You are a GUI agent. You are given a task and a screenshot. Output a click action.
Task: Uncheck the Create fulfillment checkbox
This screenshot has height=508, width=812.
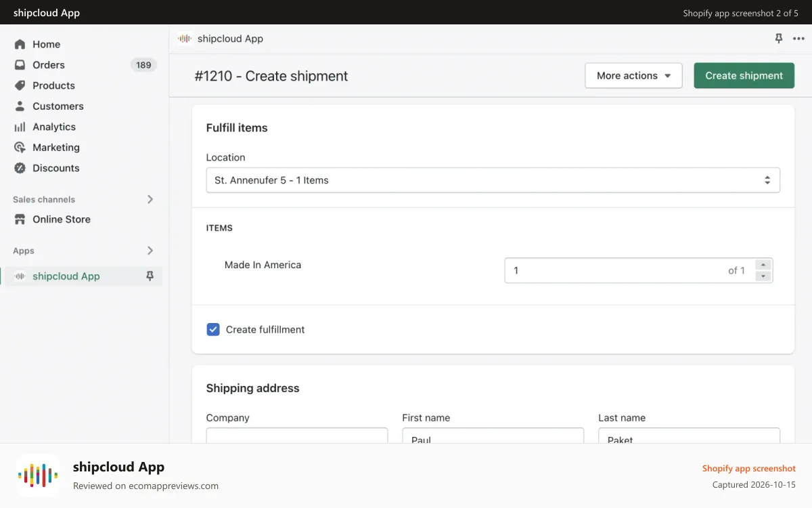pyautogui.click(x=213, y=330)
